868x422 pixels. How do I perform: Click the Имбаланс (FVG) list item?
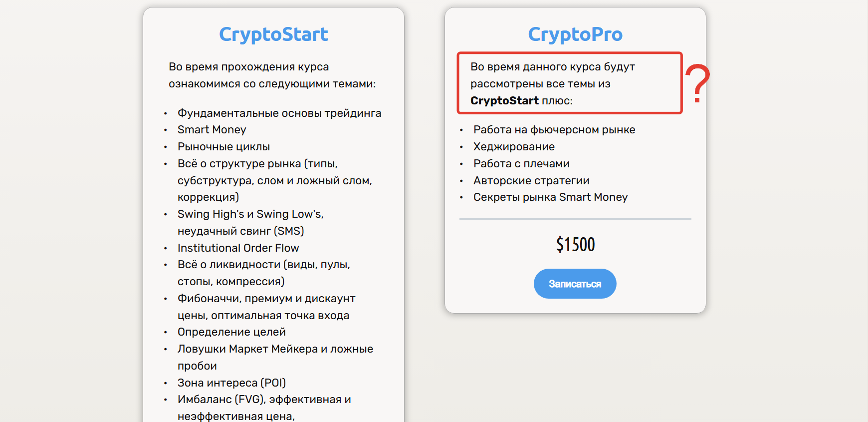coord(264,400)
